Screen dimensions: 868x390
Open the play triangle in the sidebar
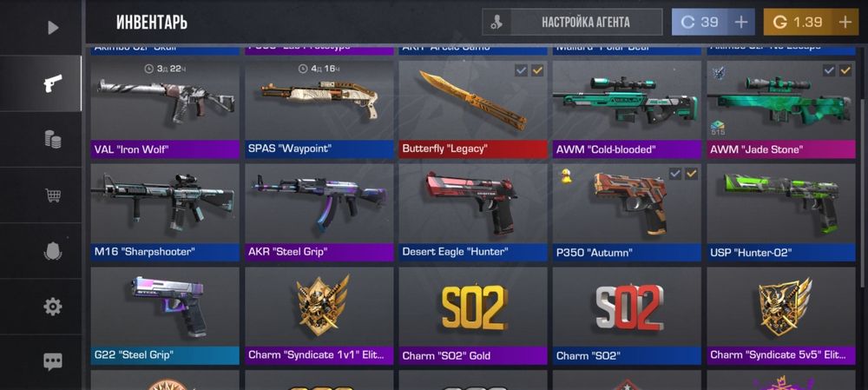pos(53,27)
